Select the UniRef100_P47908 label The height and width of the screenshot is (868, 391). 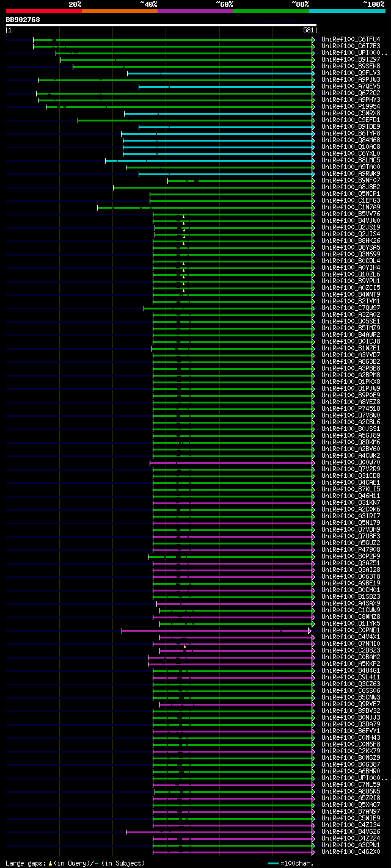tap(351, 550)
